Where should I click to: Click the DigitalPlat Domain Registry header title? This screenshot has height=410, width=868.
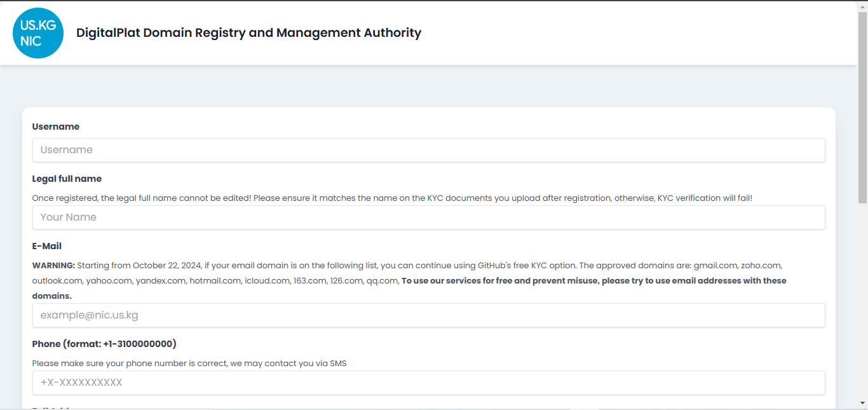coord(248,33)
